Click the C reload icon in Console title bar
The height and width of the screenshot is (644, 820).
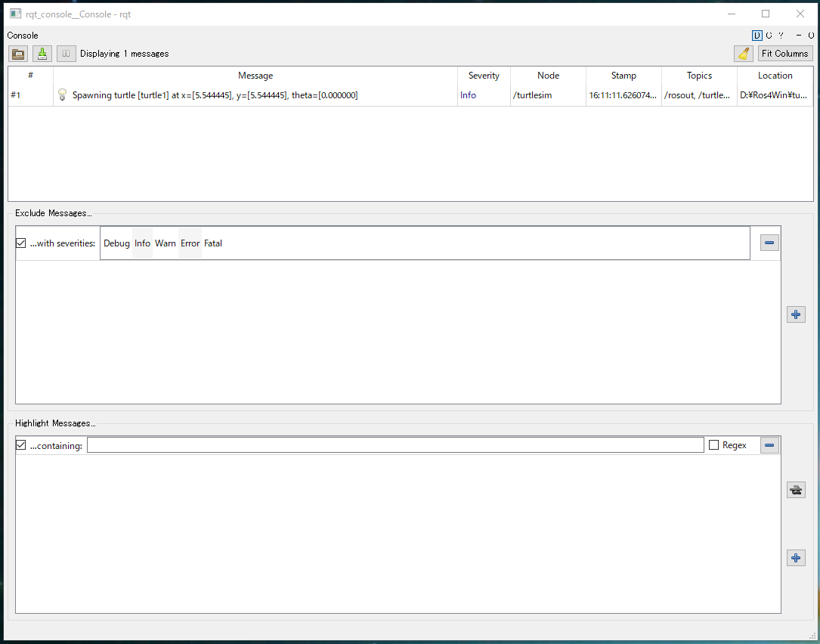(769, 36)
